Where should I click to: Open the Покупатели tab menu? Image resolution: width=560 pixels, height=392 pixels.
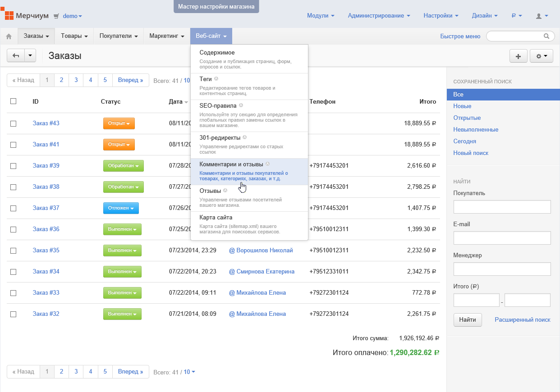click(119, 36)
